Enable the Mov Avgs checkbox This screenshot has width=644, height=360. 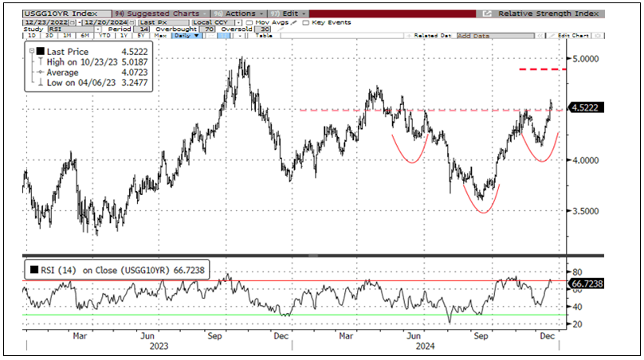(249, 22)
